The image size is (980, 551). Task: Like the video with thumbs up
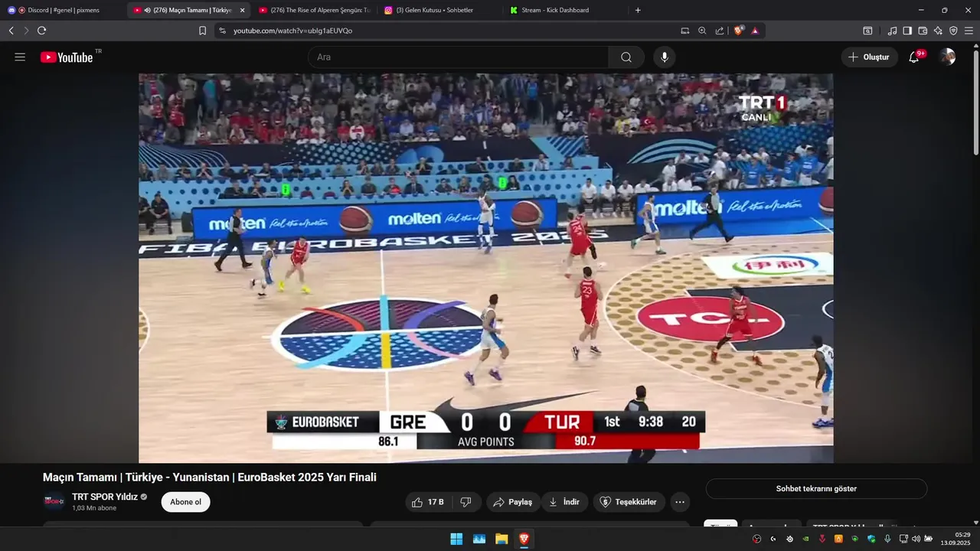tap(428, 502)
